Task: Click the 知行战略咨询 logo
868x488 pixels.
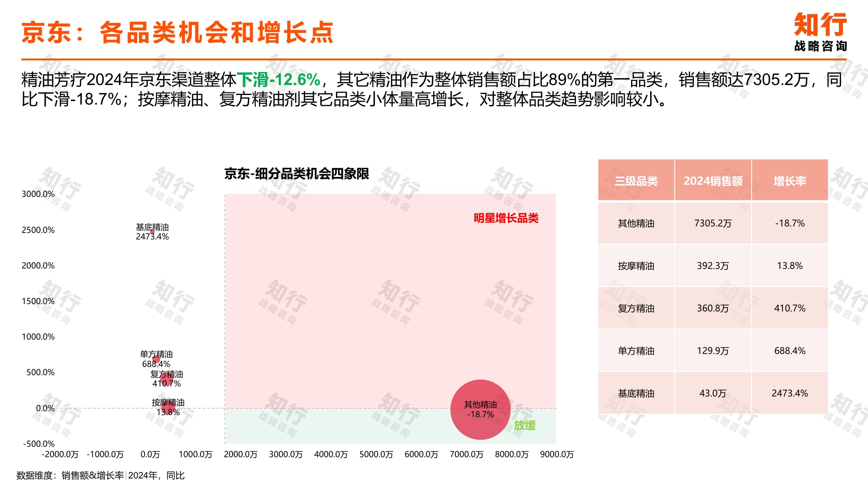Action: (x=820, y=33)
